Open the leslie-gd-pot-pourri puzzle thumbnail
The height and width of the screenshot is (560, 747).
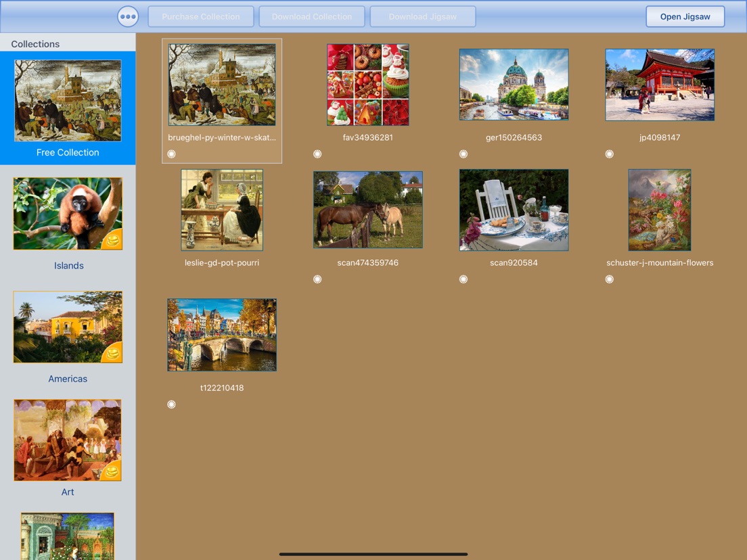tap(221, 210)
